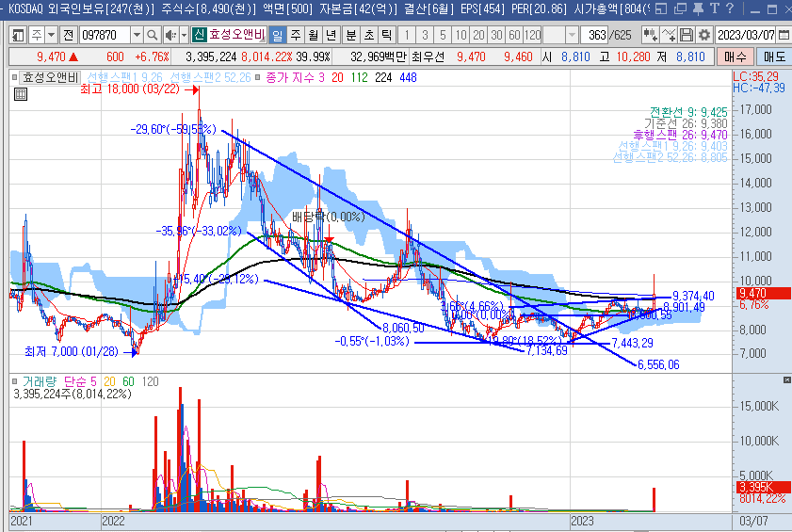
Task: Choose interval 1 button
Action: point(407,35)
